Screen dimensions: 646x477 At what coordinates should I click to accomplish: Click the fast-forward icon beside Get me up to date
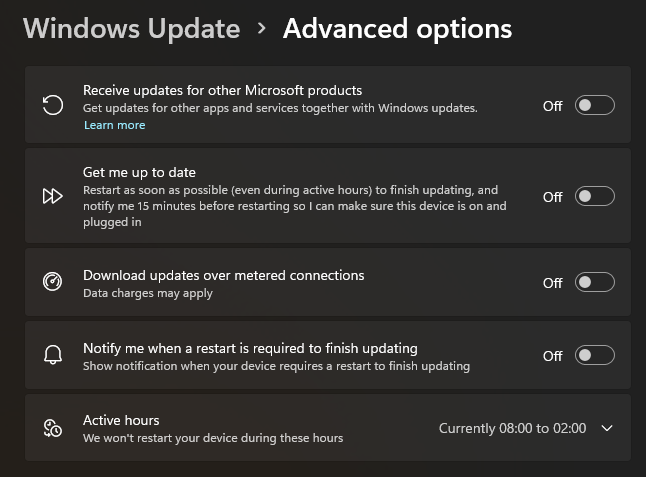pyautogui.click(x=53, y=196)
